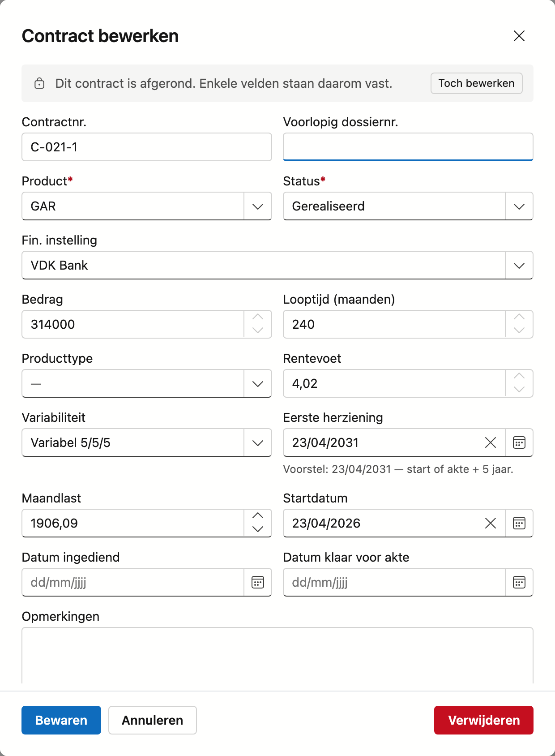Open calendar picker for Startdatum

[x=519, y=523]
